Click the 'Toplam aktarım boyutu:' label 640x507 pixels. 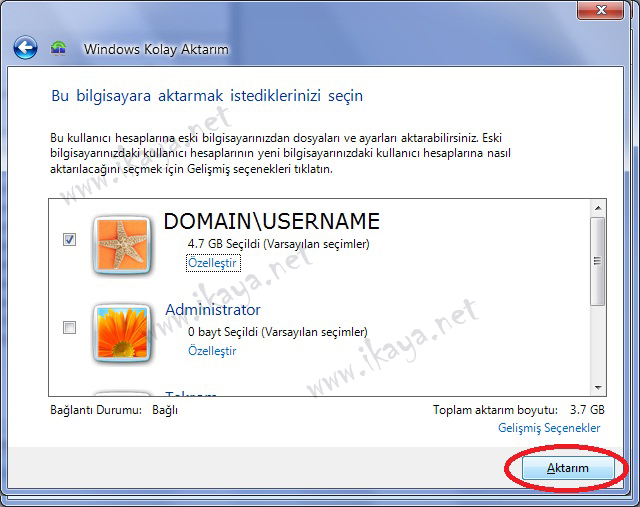(x=495, y=410)
